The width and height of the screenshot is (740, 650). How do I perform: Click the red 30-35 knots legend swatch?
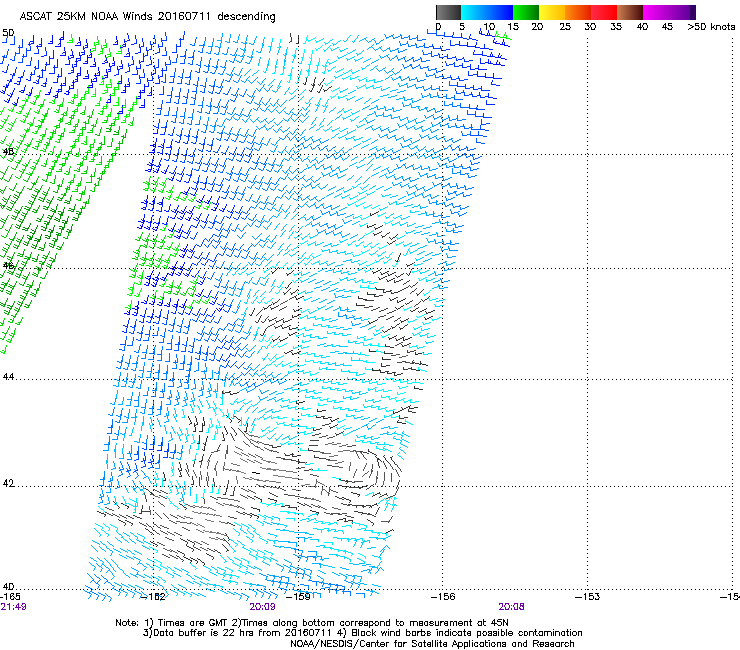click(604, 12)
